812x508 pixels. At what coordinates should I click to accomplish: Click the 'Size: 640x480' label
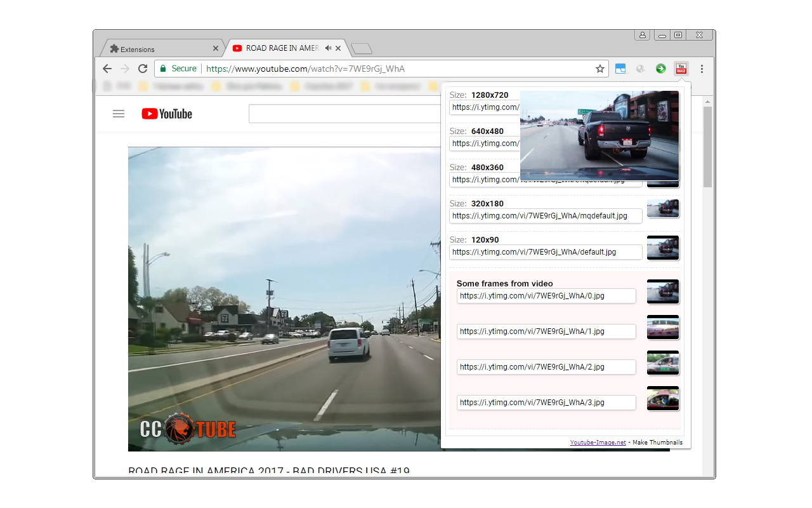click(x=476, y=131)
